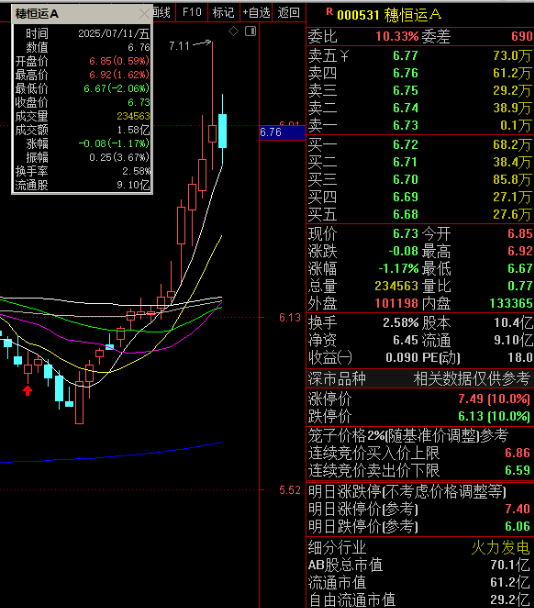
Task: Click the 卖一 ask price 6.73
Action: coord(405,126)
